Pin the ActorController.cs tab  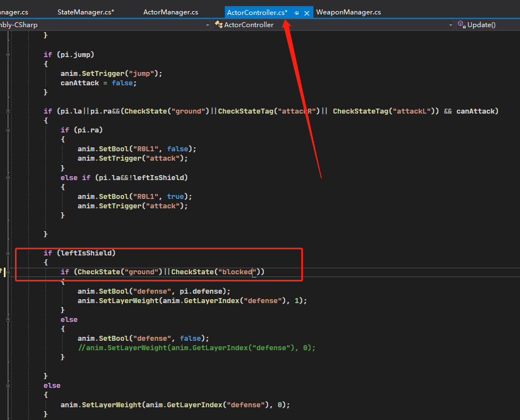click(x=296, y=13)
